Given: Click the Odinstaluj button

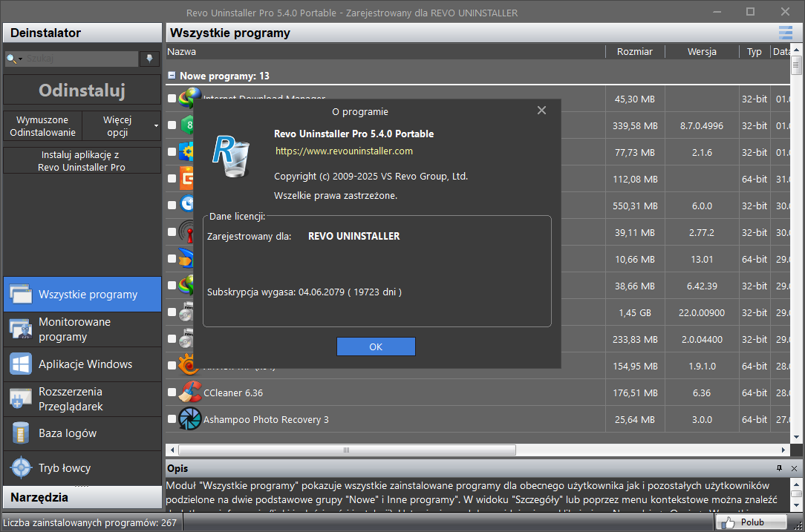Looking at the screenshot, I should 82,91.
